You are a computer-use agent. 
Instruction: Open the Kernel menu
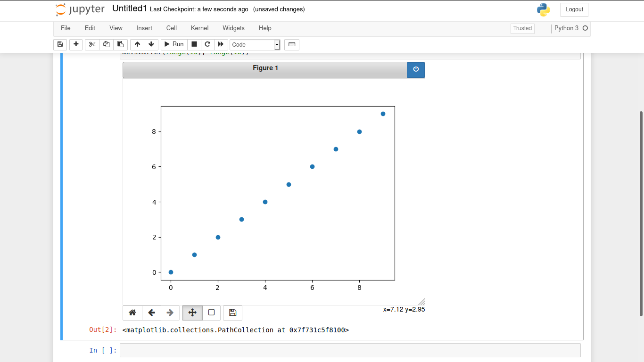200,28
